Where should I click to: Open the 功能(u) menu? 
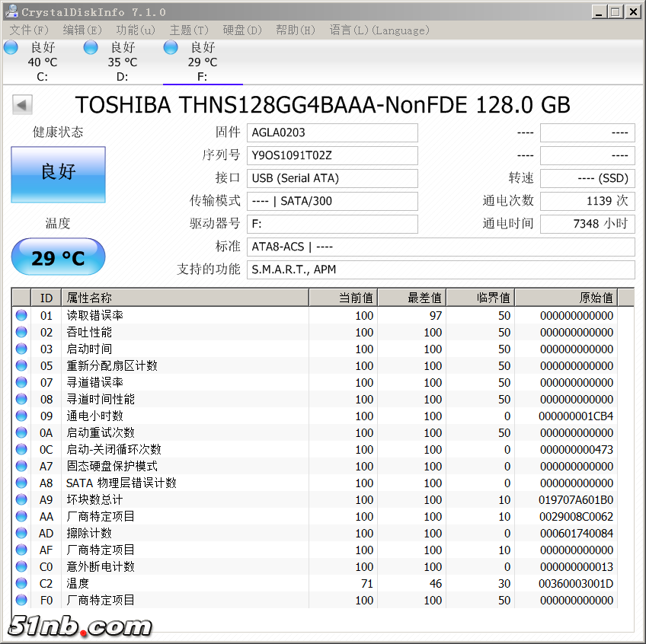point(136,30)
